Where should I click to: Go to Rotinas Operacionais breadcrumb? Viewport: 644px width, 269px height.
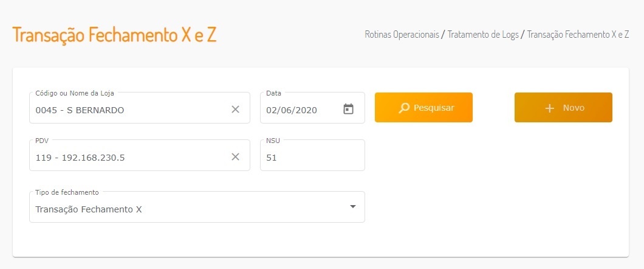pyautogui.click(x=402, y=35)
